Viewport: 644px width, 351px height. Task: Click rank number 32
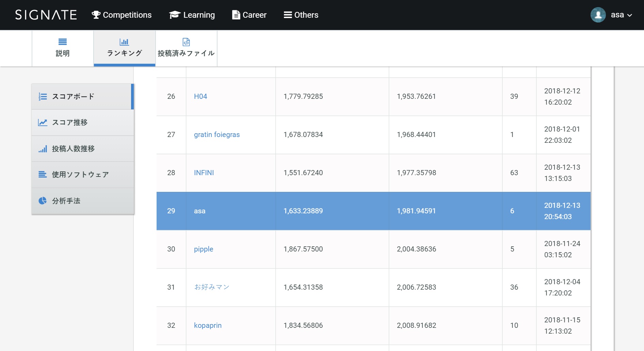pyautogui.click(x=171, y=325)
